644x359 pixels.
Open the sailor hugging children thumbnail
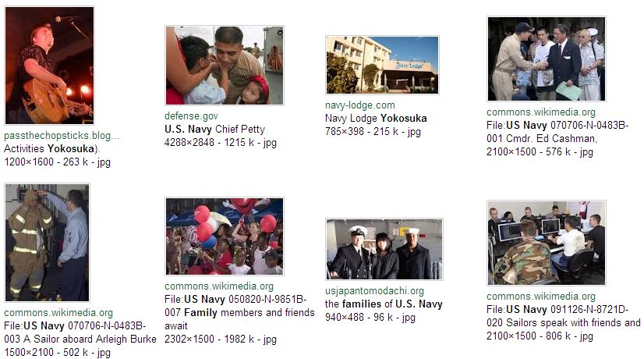(x=225, y=66)
